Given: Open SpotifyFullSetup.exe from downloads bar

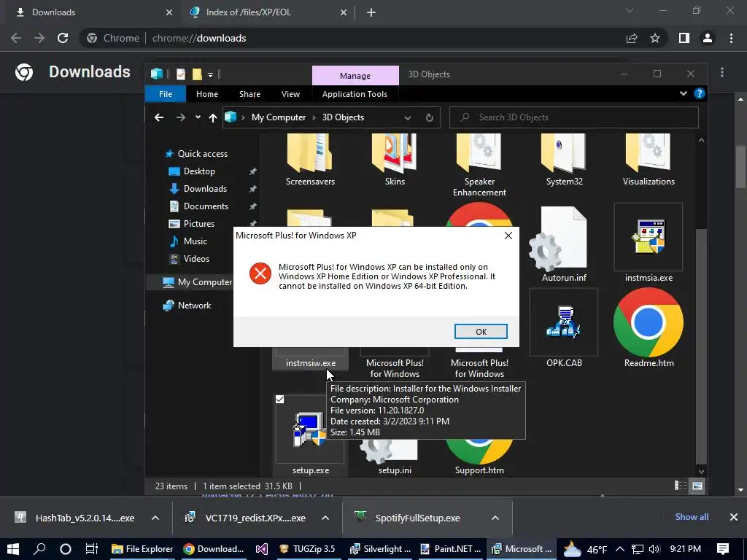Looking at the screenshot, I should coord(418,518).
